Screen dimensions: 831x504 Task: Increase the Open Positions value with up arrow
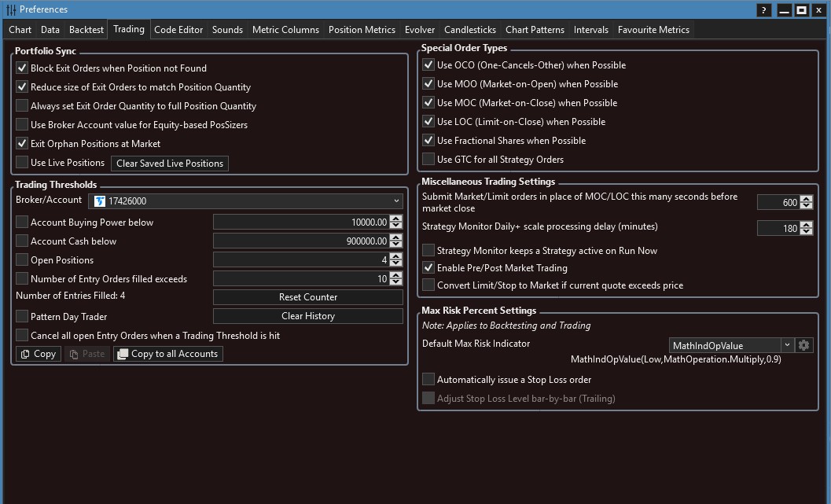(x=395, y=256)
